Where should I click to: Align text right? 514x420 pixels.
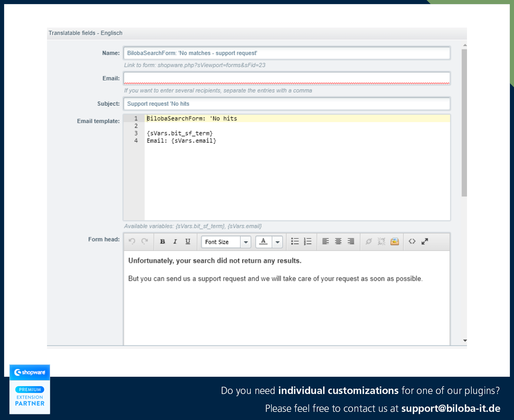click(351, 241)
